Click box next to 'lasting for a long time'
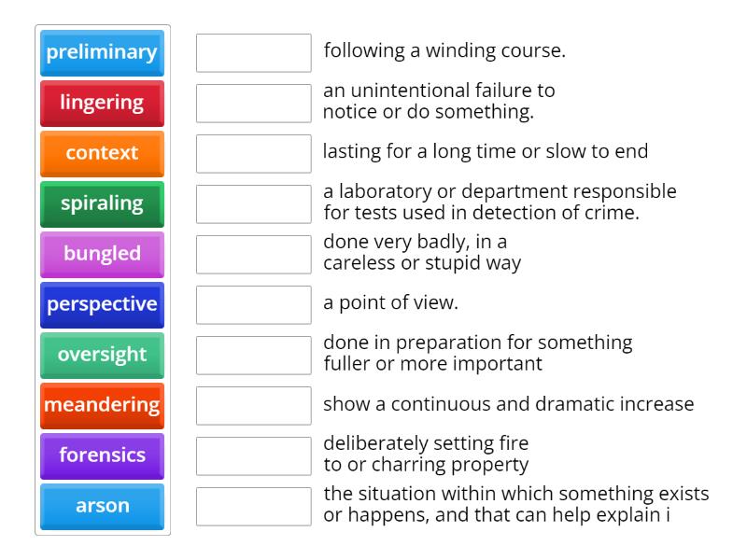Viewport: 747px width, 560px height. click(253, 153)
